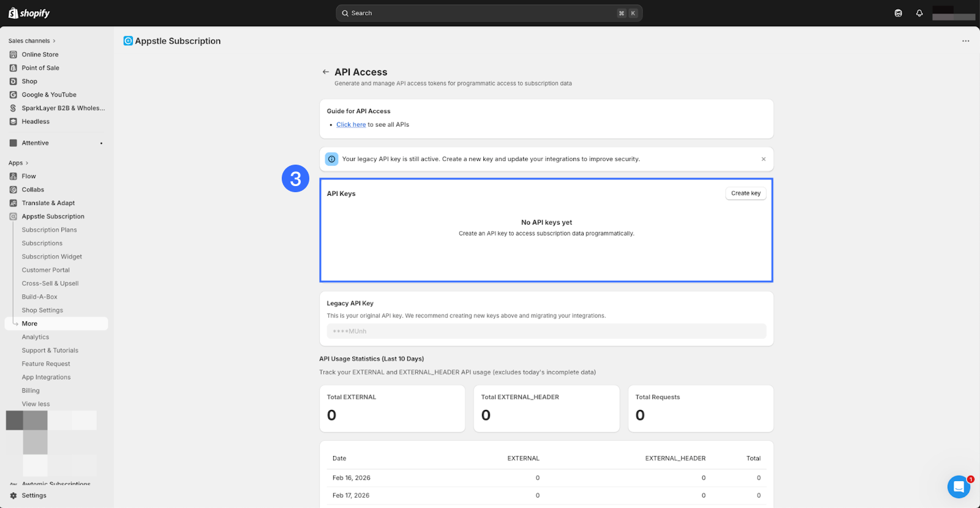Click the Flow app icon
This screenshot has height=508, width=980.
coord(13,176)
